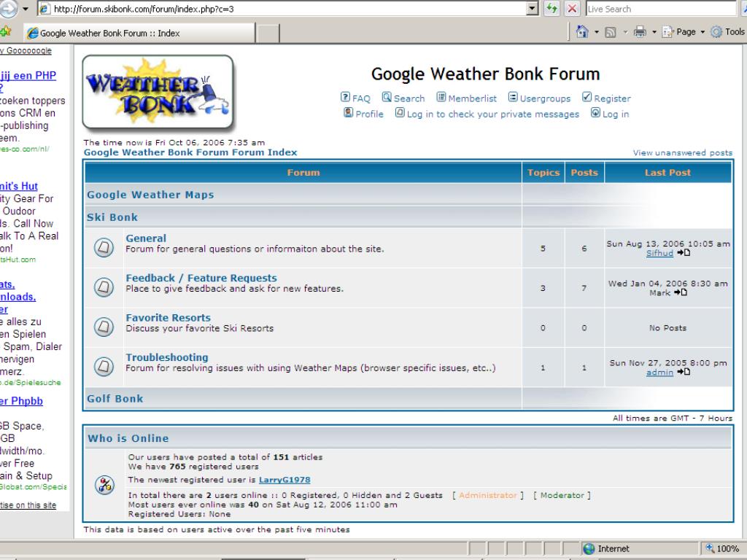
Task: Click Log in to check private messages
Action: point(493,114)
